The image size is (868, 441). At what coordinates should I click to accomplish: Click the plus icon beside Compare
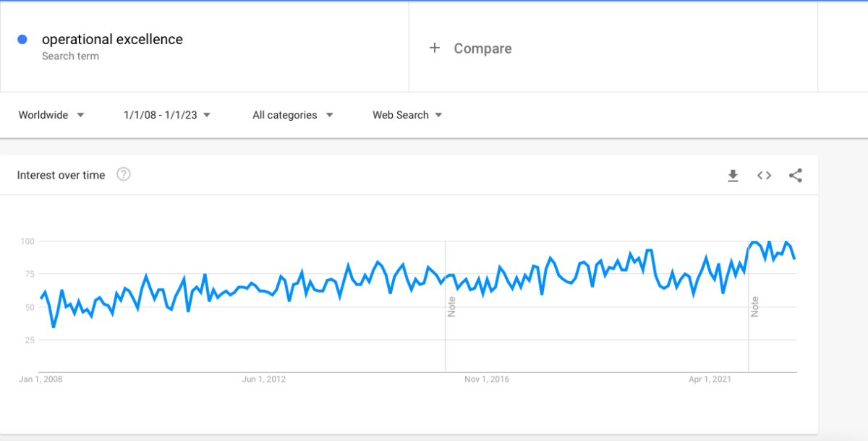point(435,48)
